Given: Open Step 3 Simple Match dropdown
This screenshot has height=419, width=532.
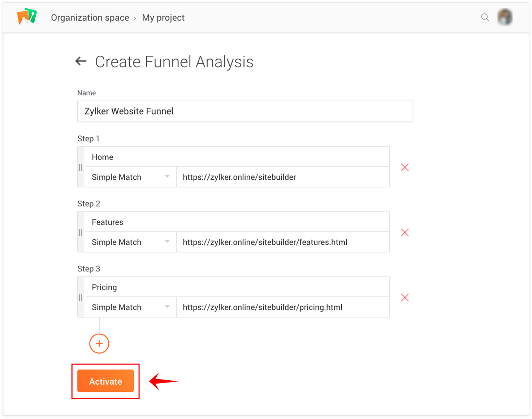Looking at the screenshot, I should click(x=130, y=307).
